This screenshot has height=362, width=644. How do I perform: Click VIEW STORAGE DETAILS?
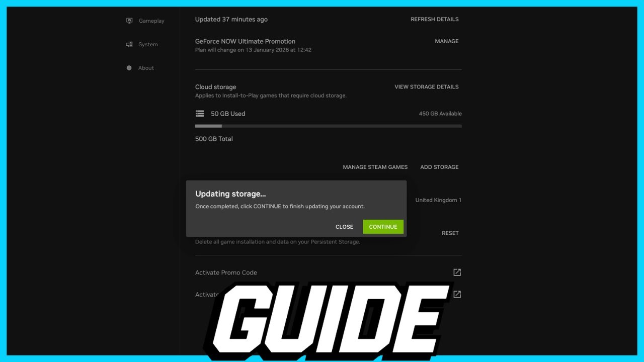click(427, 86)
